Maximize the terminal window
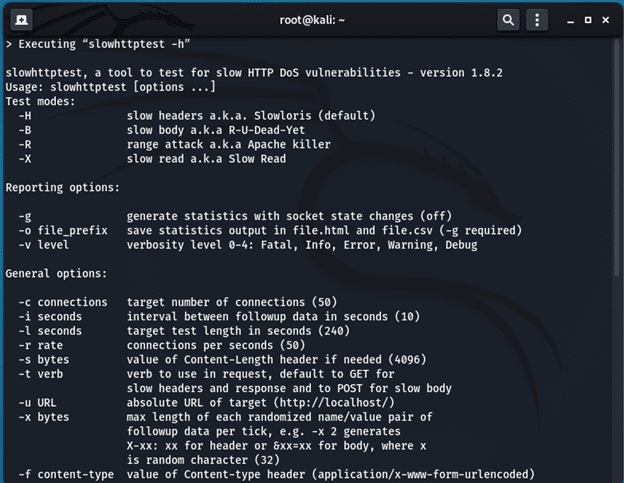The width and height of the screenshot is (624, 483). (588, 19)
